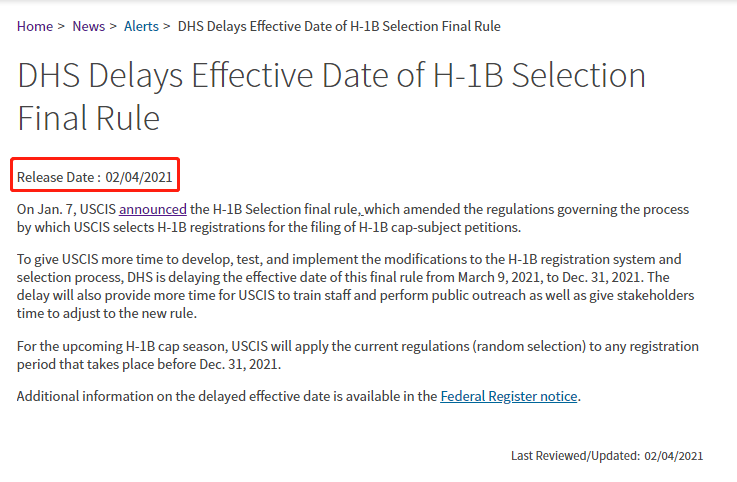This screenshot has width=737, height=482.
Task: Click "Final Rule" on the heading's second line
Action: [89, 118]
